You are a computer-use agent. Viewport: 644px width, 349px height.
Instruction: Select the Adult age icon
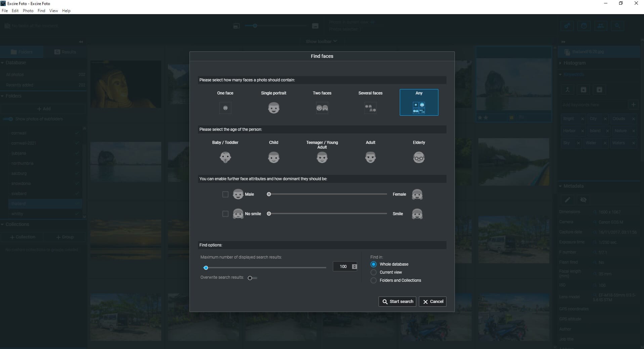click(370, 157)
